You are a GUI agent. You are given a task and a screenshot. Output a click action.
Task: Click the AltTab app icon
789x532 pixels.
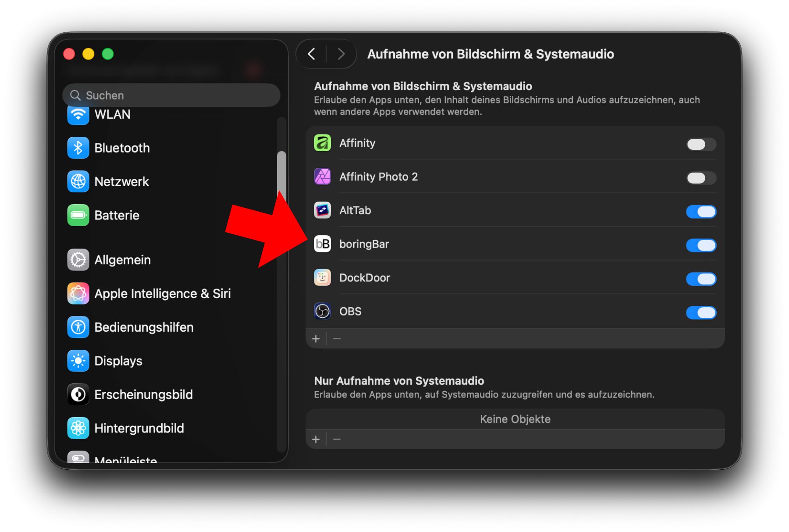tap(323, 210)
